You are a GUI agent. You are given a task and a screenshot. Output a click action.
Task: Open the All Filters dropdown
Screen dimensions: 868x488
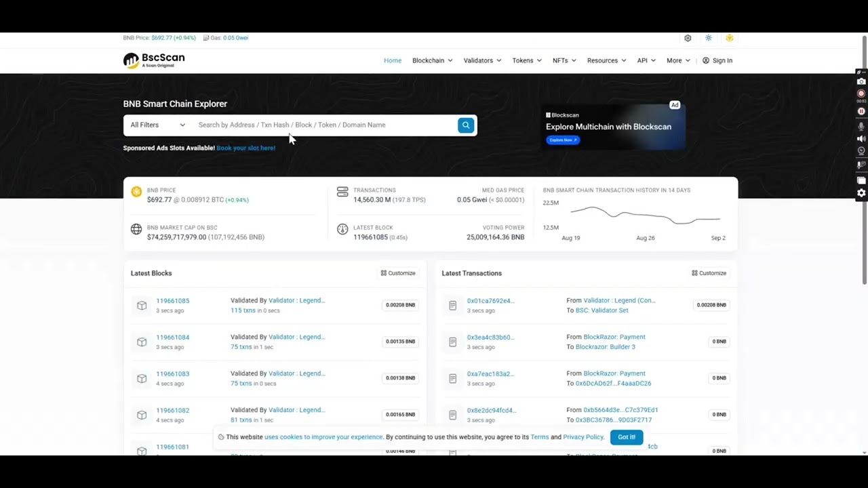[157, 125]
